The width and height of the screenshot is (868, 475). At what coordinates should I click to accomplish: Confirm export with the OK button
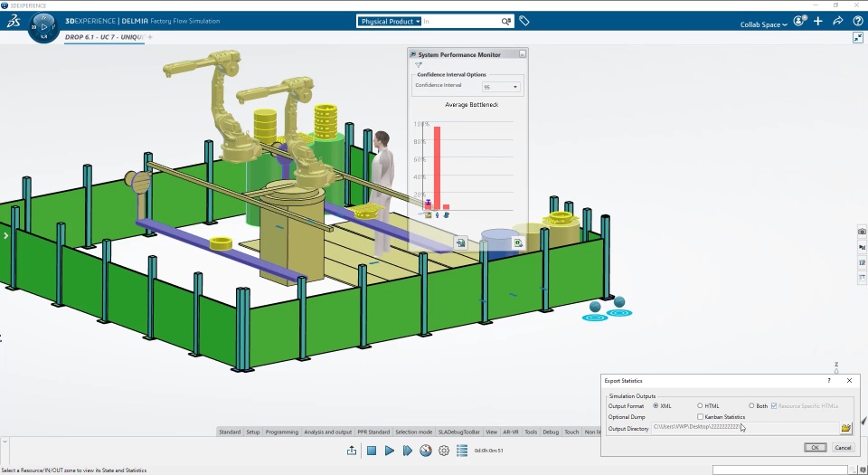(x=815, y=447)
